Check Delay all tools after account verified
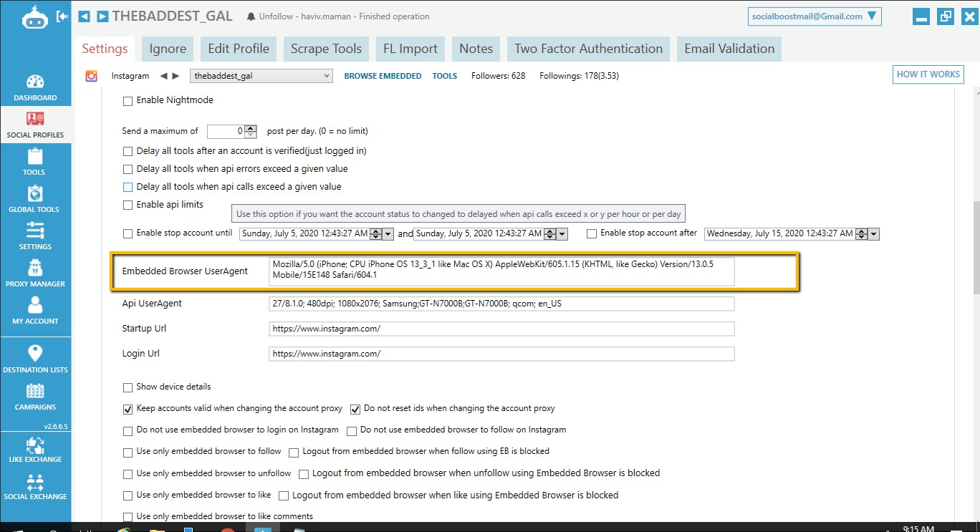The image size is (980, 532). point(128,151)
